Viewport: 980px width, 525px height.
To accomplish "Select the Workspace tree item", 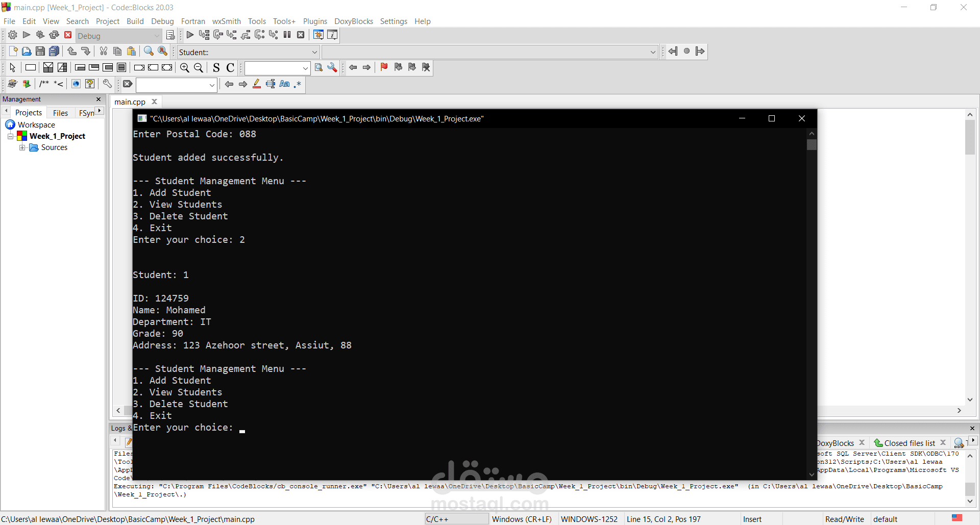I will click(36, 125).
